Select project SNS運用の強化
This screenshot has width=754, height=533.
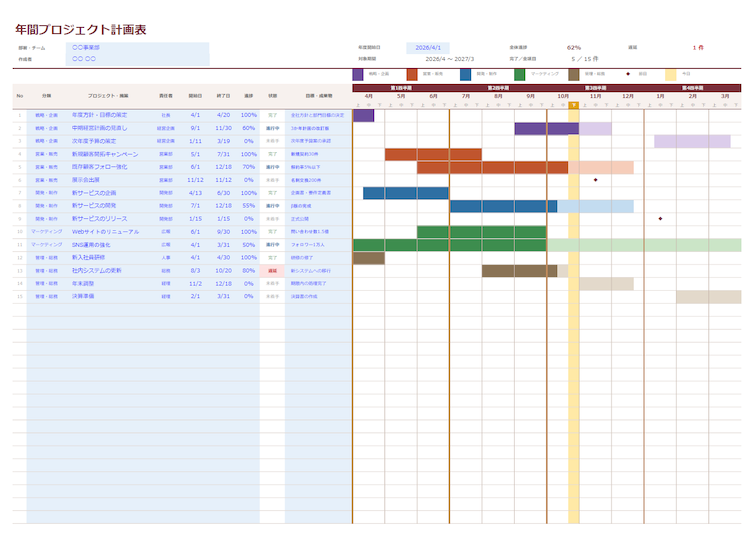click(x=91, y=245)
